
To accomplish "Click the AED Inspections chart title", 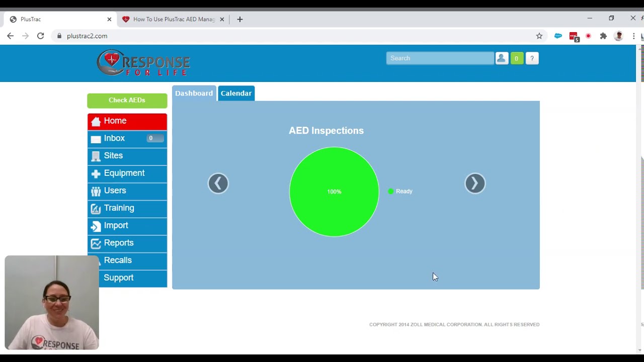I will coord(326,131).
